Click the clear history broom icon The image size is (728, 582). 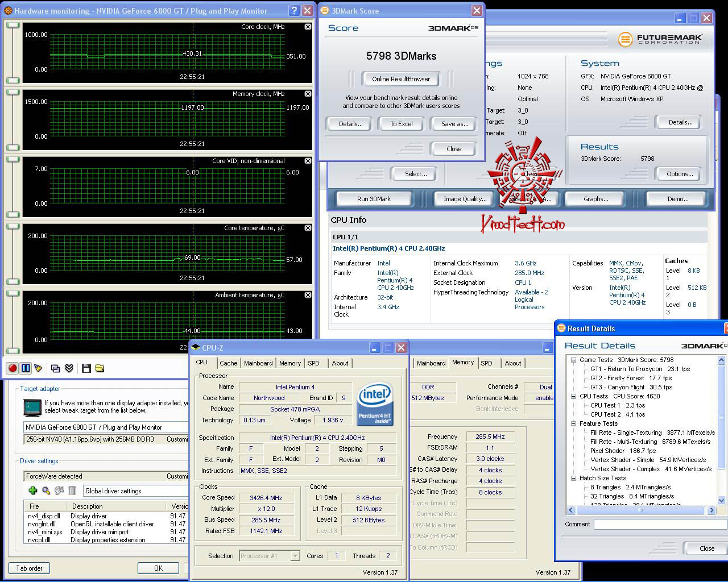tap(38, 368)
